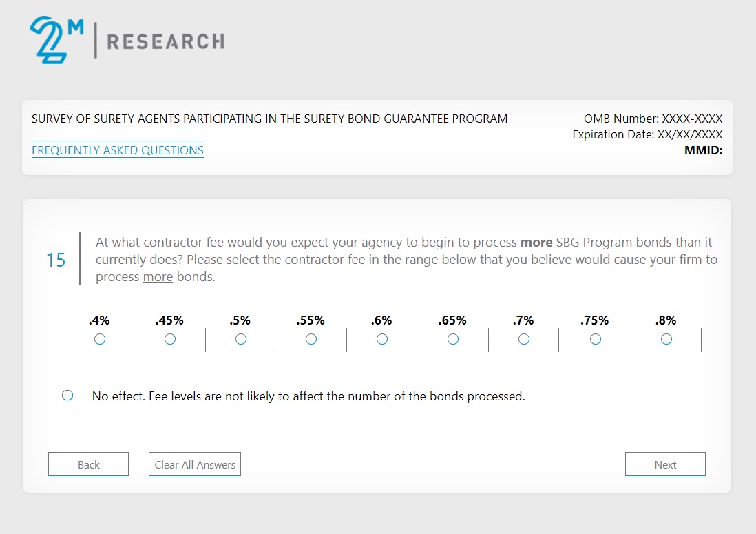Select the .5% contractor fee
756x534 pixels.
(x=241, y=339)
